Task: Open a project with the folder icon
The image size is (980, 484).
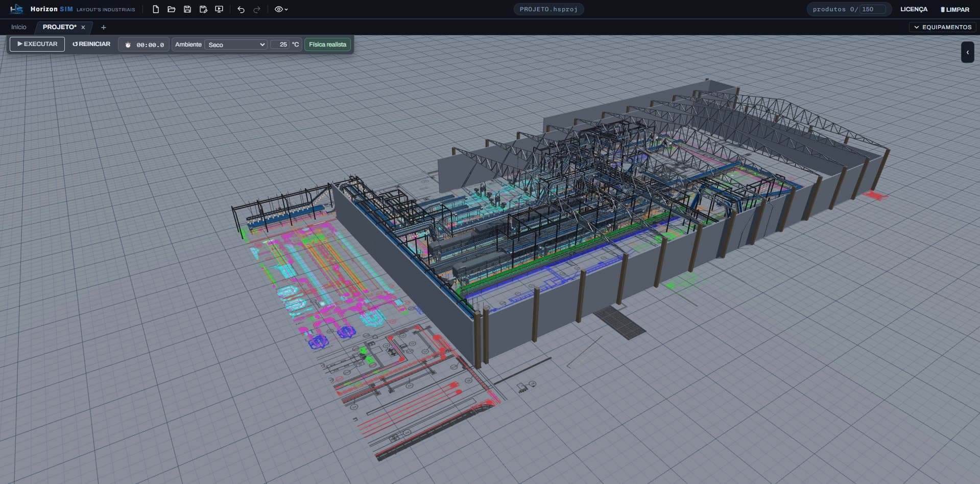Action: pos(172,9)
